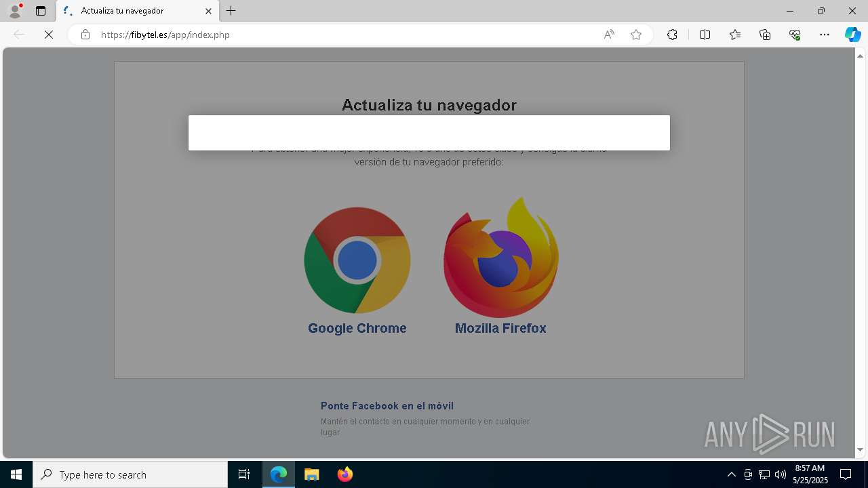
Task: Click the white overlay box
Action: (x=429, y=133)
